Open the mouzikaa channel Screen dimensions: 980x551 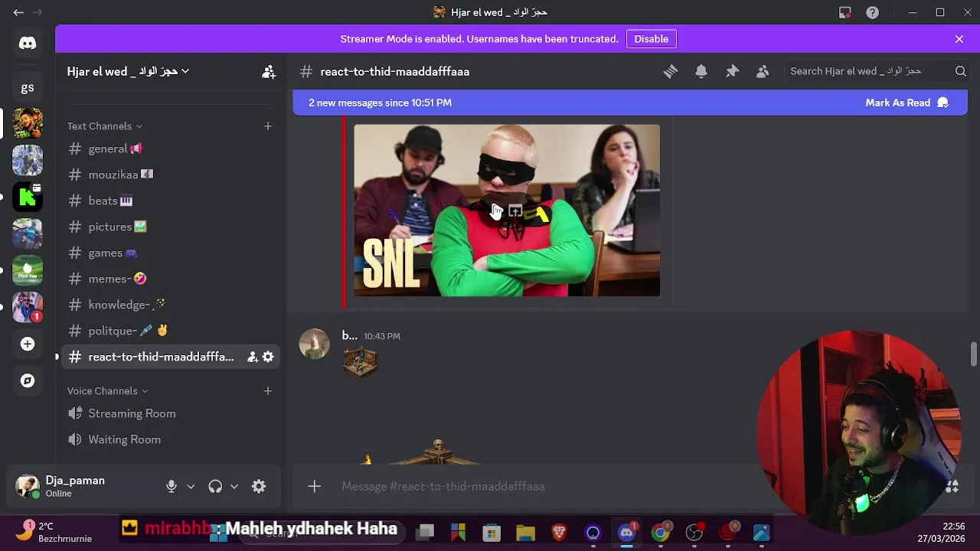point(171,174)
